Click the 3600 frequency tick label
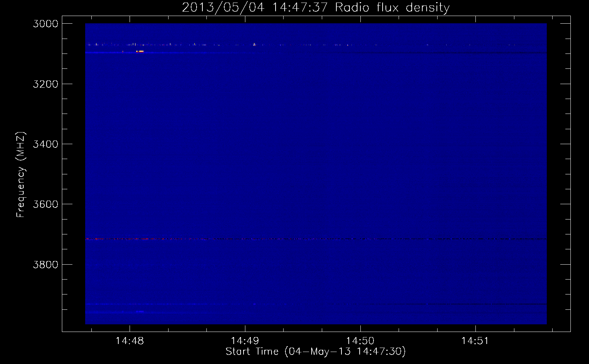Screen dimensions: 589x364 [x=46, y=204]
